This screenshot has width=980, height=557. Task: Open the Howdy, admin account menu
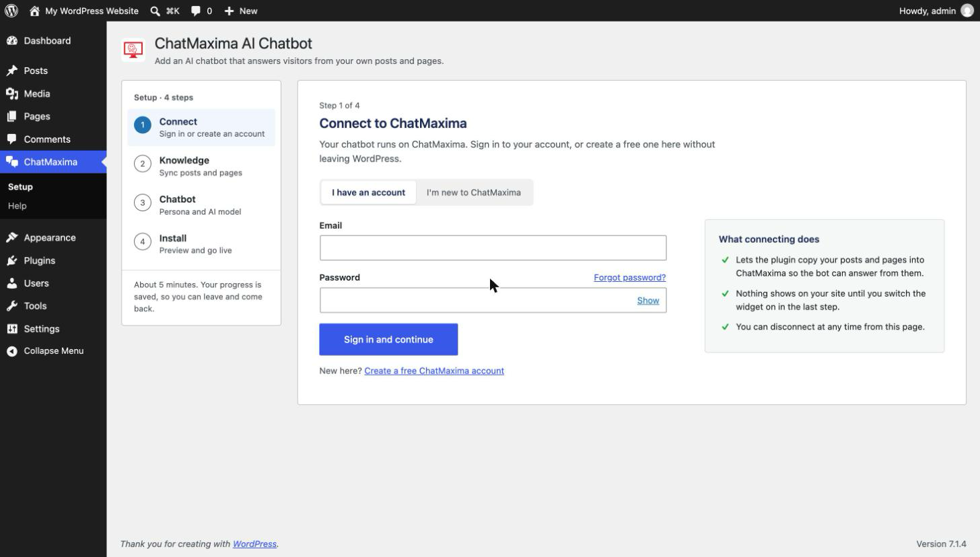[936, 11]
